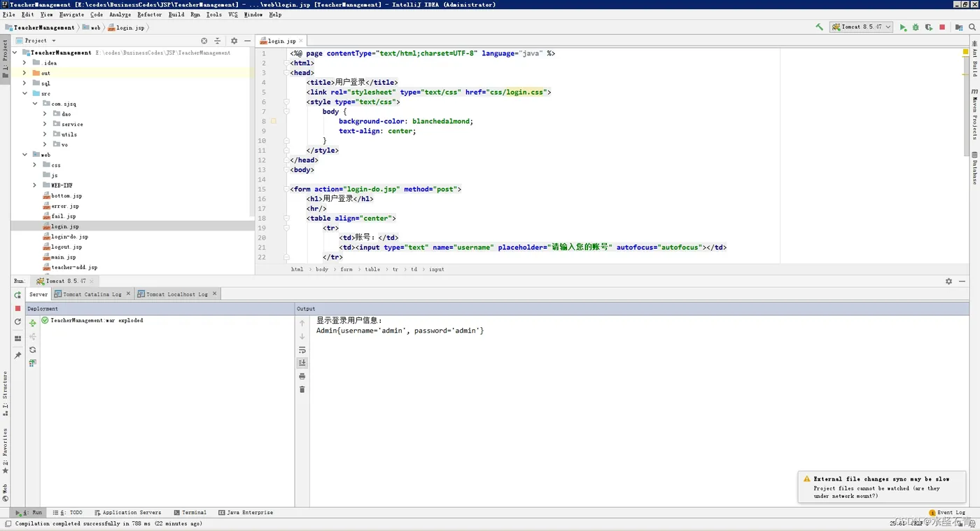Image resolution: width=980 pixels, height=531 pixels.
Task: Expand the .idea folder
Action: [x=25, y=63]
